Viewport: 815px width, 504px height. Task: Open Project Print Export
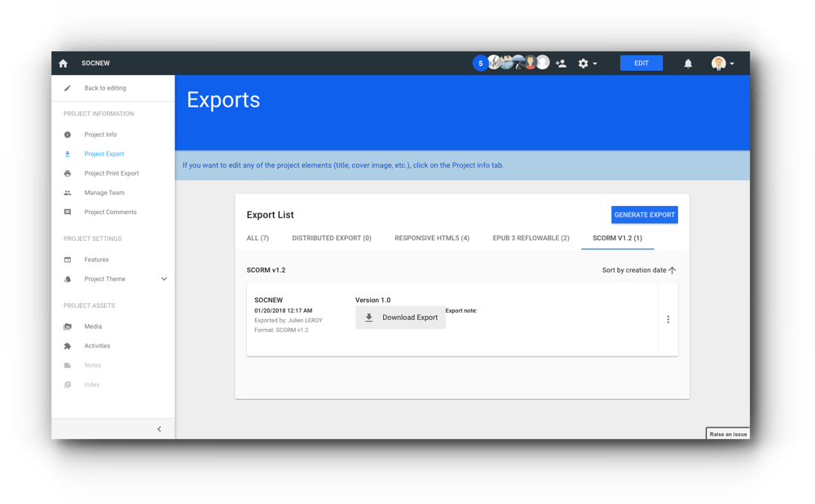click(x=111, y=173)
